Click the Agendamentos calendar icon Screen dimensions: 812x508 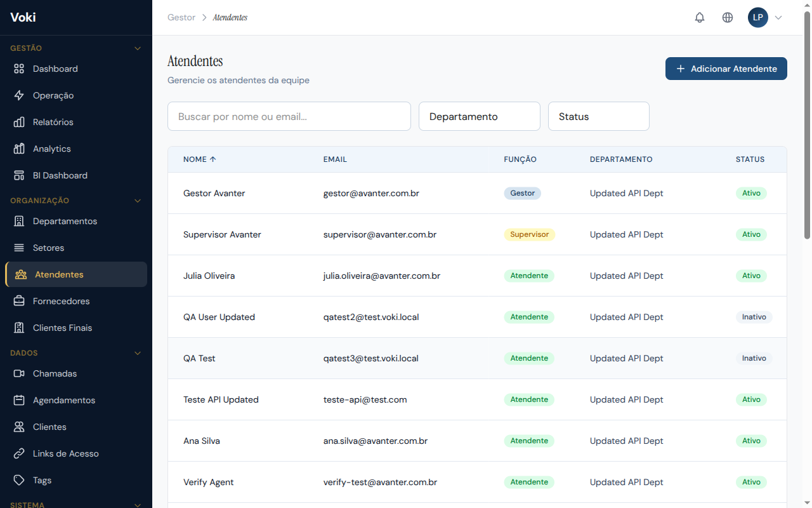(x=19, y=400)
